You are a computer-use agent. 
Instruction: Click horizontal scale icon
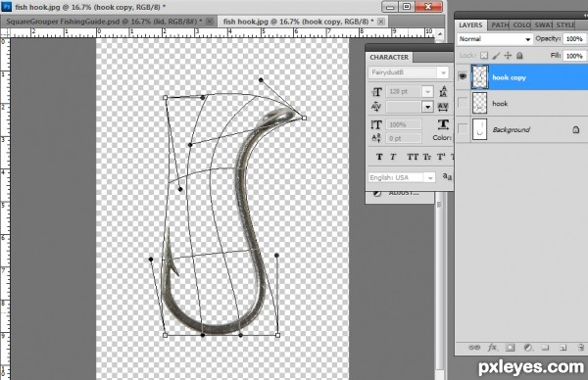click(443, 124)
